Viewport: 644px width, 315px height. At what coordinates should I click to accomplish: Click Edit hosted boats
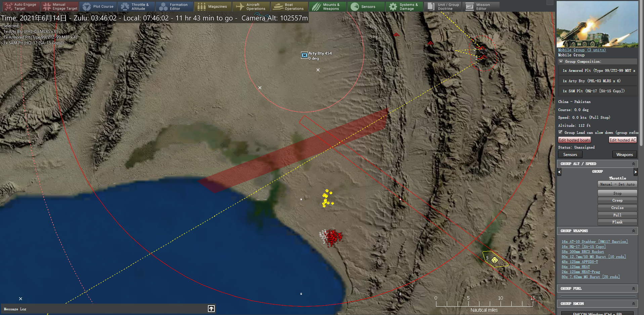point(574,140)
